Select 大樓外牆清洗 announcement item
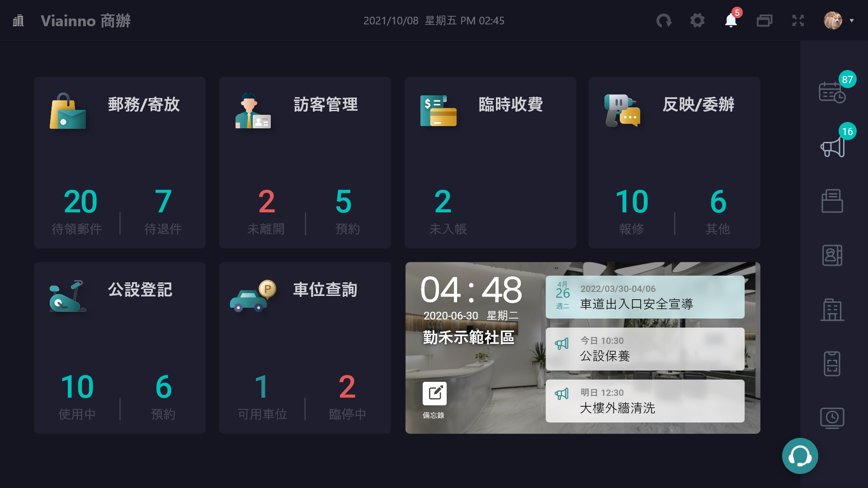Screen dimensions: 868x488 pos(645,401)
